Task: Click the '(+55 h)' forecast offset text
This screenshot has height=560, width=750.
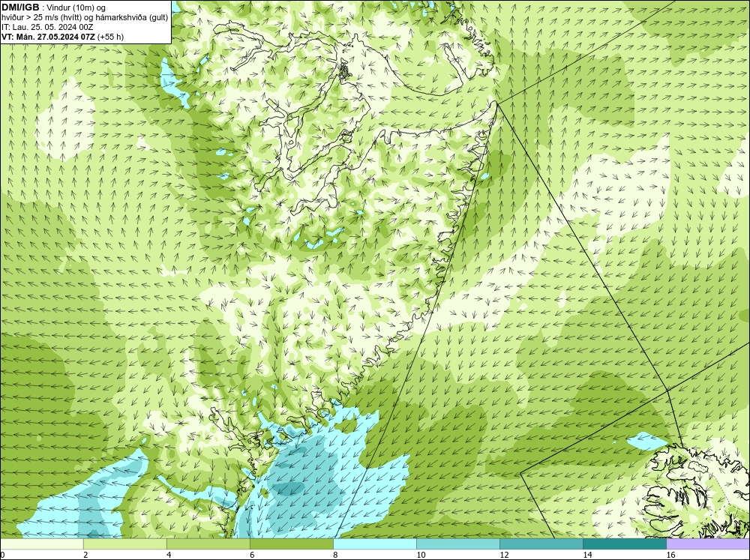Action: pos(110,37)
